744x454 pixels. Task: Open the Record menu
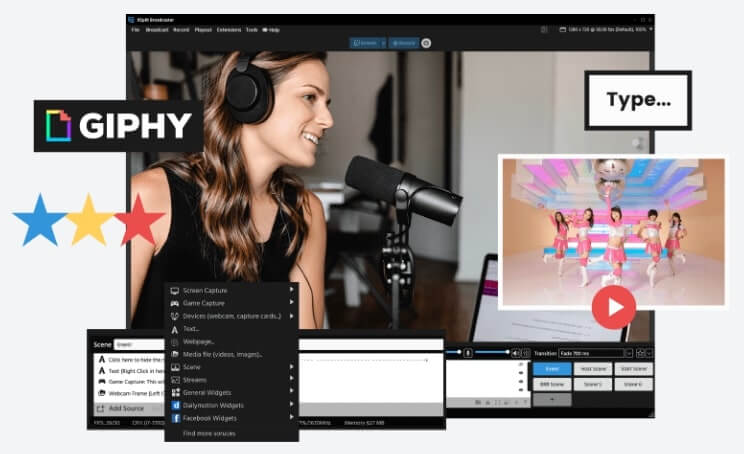point(181,30)
